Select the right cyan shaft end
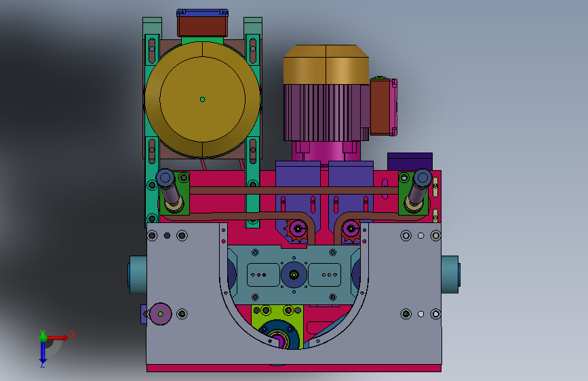588x381 pixels. click(450, 275)
